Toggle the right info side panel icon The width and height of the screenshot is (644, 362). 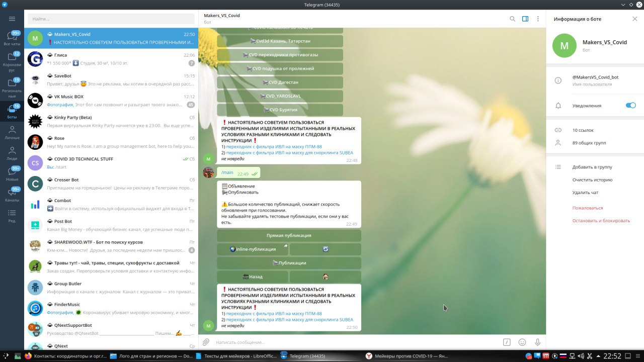[525, 19]
